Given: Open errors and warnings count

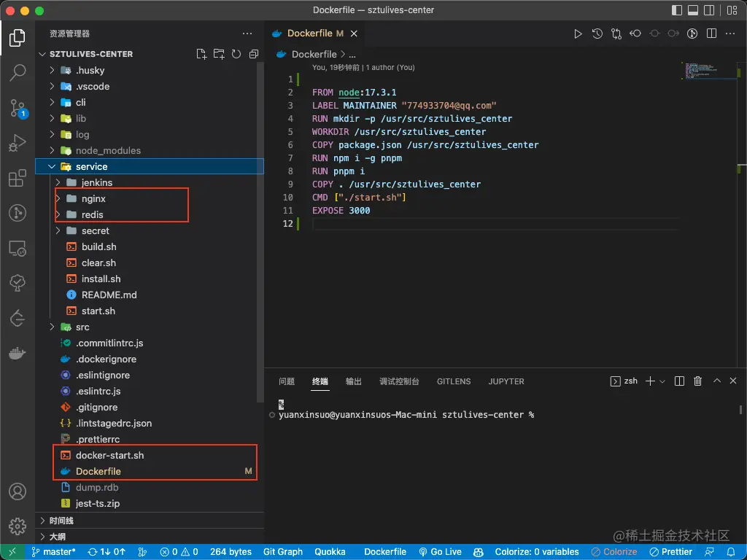Looking at the screenshot, I should [x=179, y=552].
